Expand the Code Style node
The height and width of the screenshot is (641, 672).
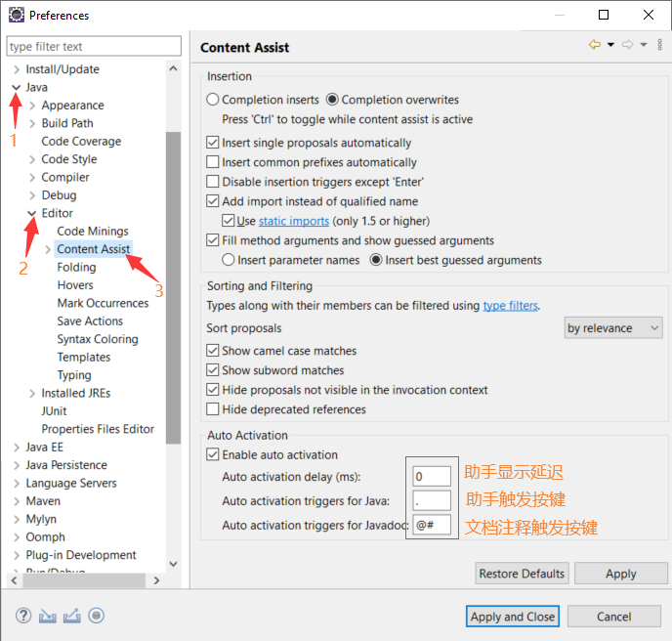[x=32, y=159]
